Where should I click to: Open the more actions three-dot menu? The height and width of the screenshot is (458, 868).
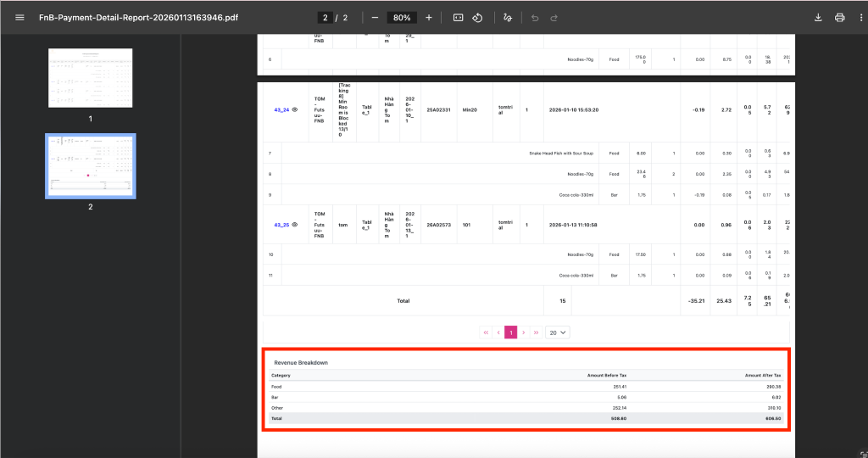(860, 18)
